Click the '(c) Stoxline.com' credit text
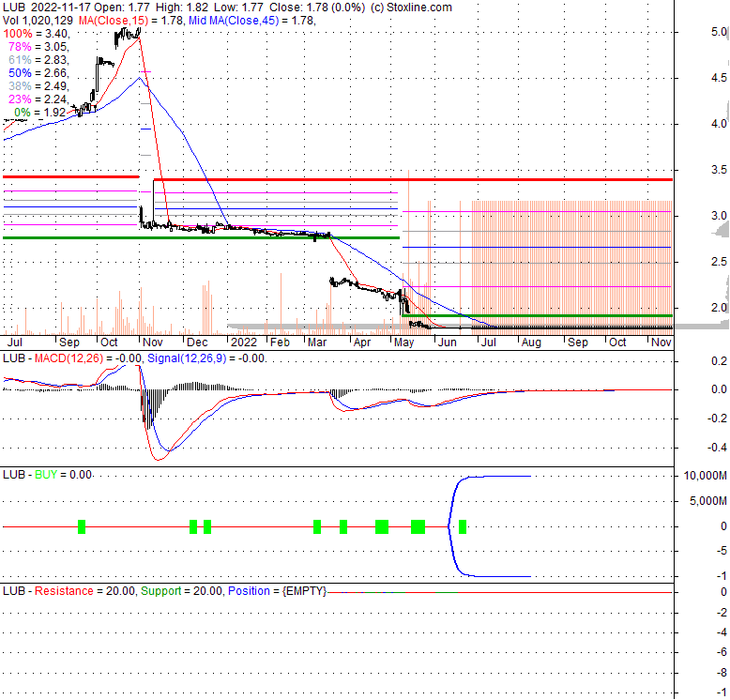 (411, 8)
